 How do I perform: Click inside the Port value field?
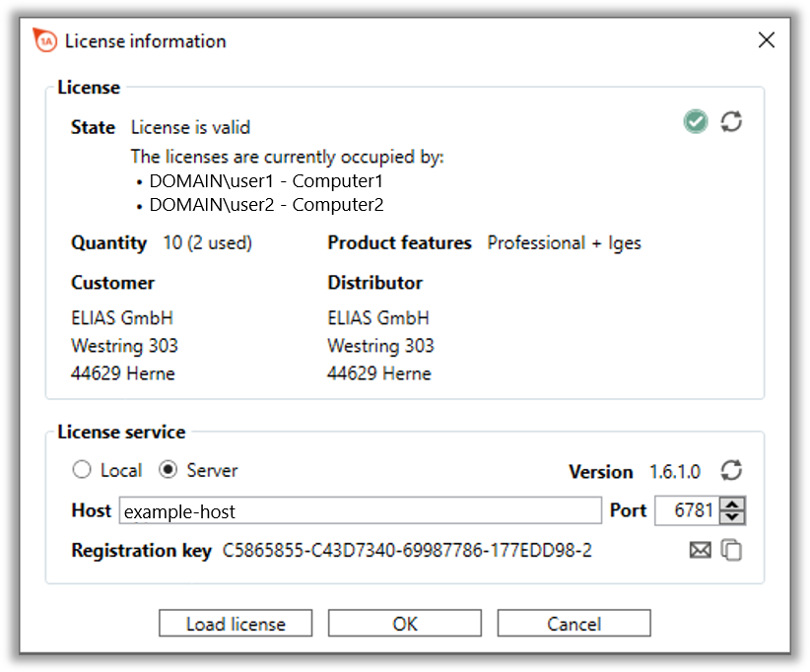[687, 510]
